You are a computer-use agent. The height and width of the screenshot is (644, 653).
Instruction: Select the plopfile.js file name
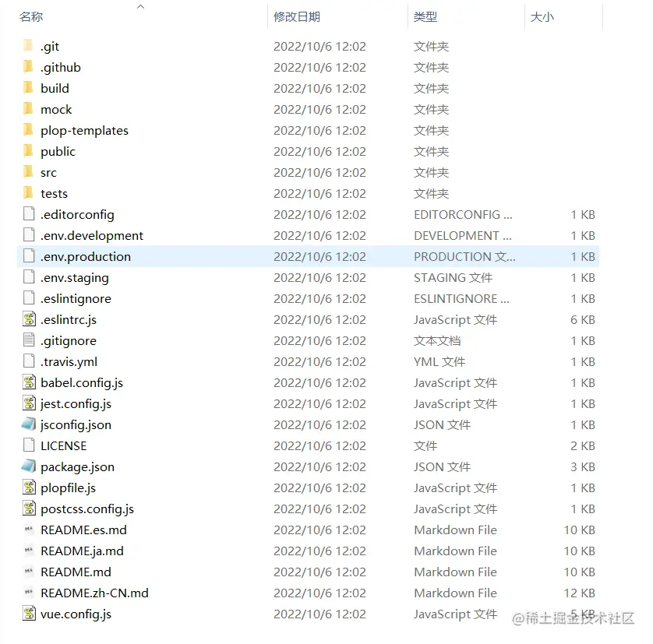click(68, 488)
